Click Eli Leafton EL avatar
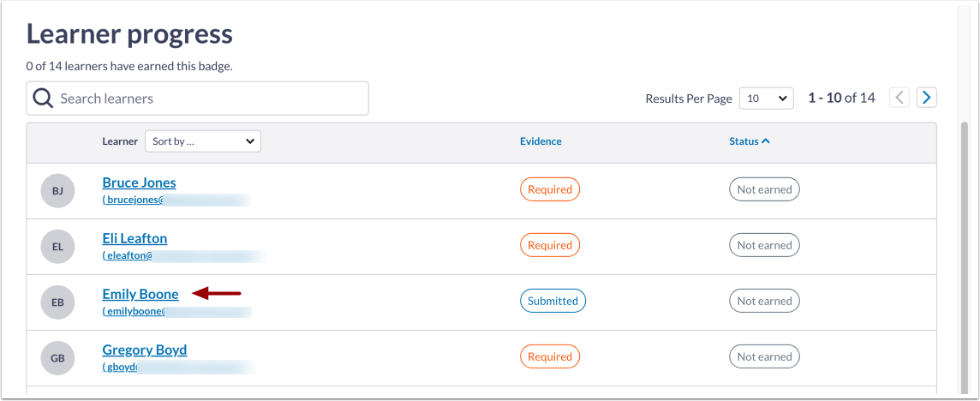The height and width of the screenshot is (401, 980). tap(57, 247)
